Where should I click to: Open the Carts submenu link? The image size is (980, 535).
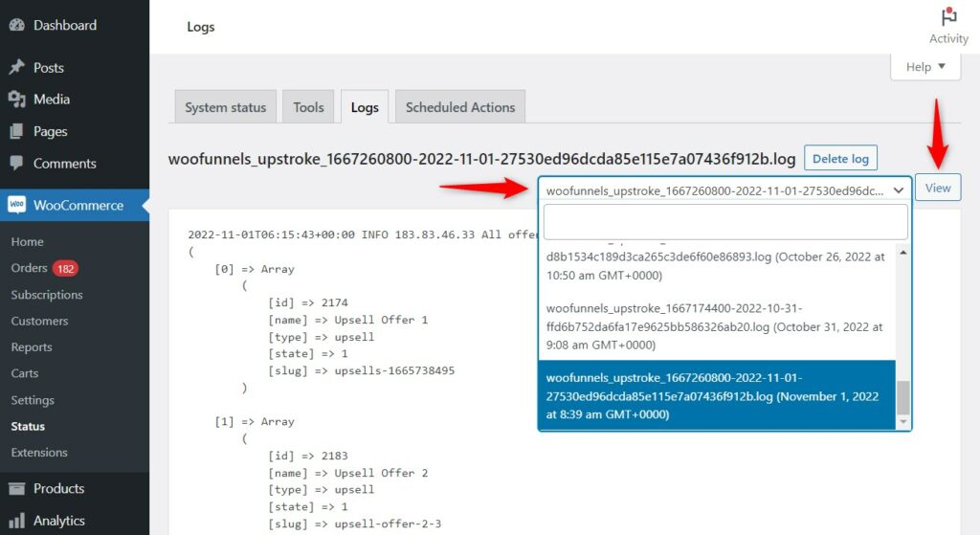click(24, 374)
